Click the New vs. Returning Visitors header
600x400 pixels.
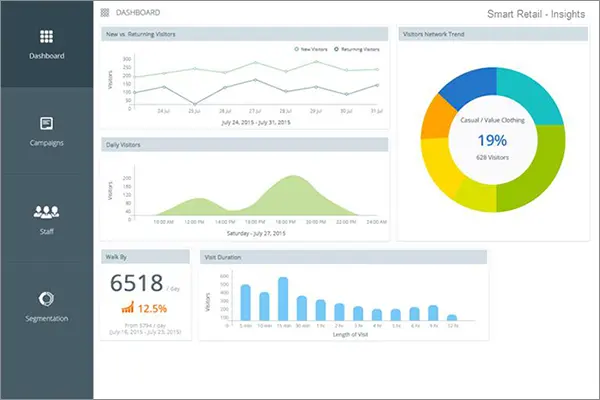(143, 34)
